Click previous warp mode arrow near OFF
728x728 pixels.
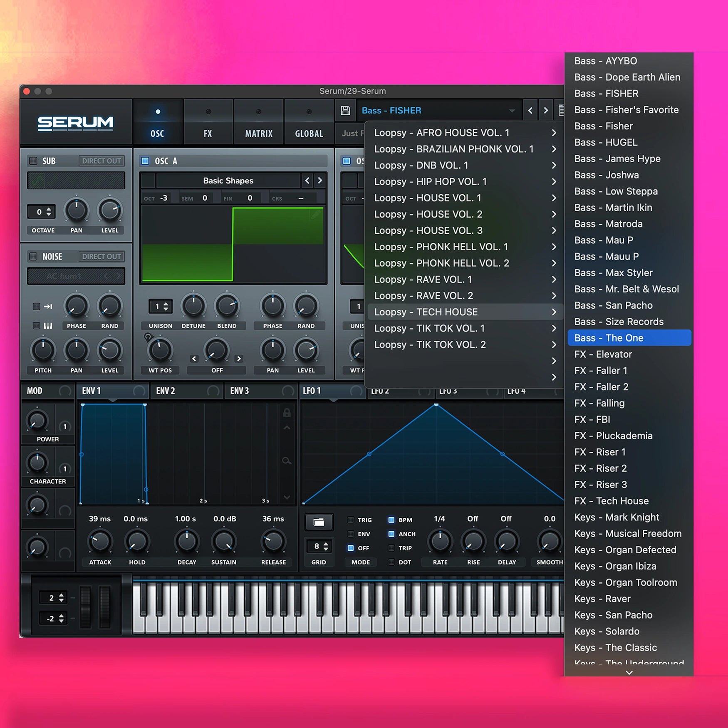[194, 358]
